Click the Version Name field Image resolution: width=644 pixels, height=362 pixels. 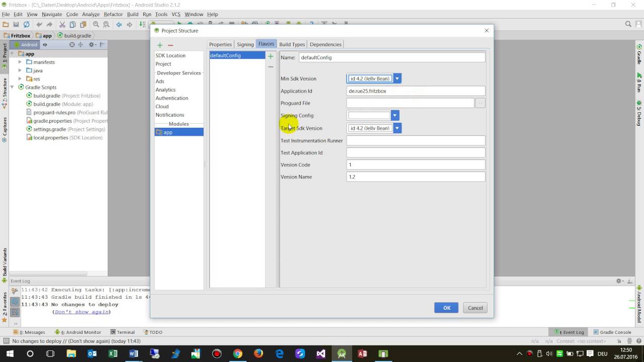[x=416, y=177]
